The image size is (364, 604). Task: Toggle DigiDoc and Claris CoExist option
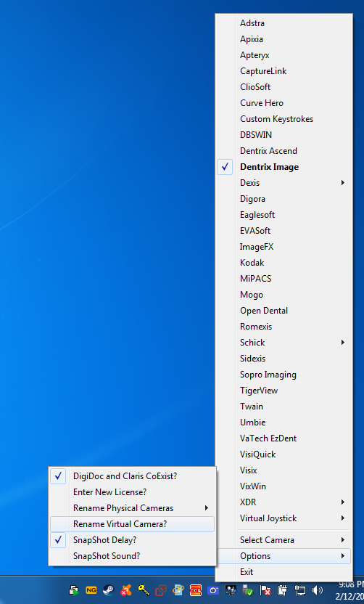(133, 476)
